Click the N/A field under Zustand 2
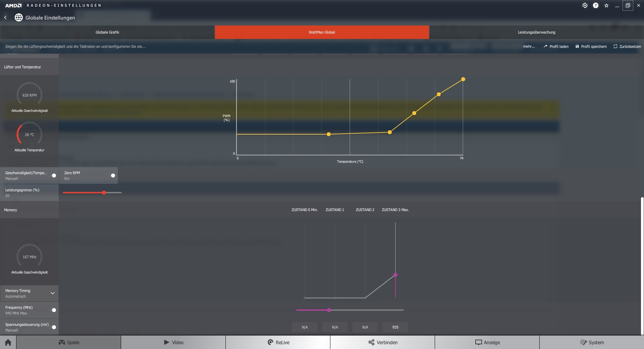Image resolution: width=644 pixels, height=349 pixels. pyautogui.click(x=365, y=327)
